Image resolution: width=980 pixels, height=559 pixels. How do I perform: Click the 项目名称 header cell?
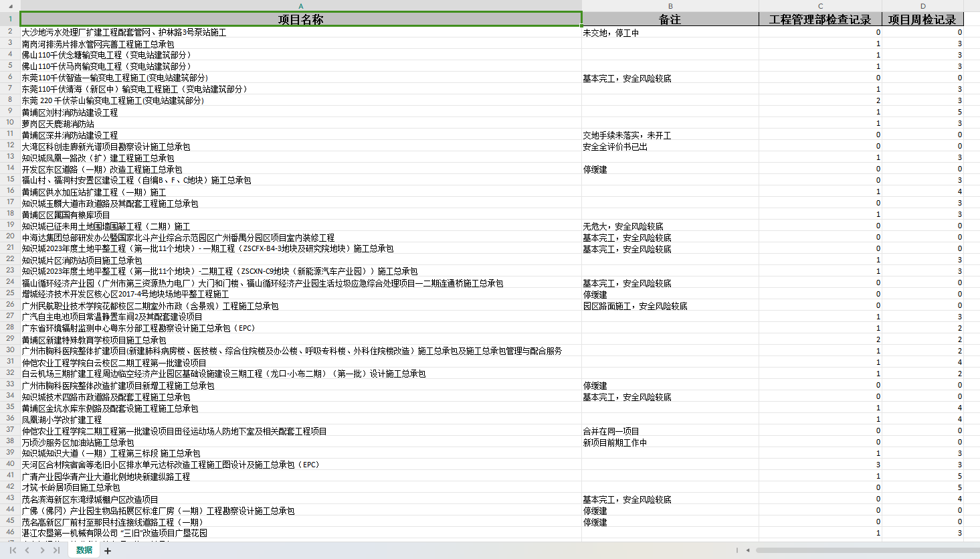[x=300, y=19]
